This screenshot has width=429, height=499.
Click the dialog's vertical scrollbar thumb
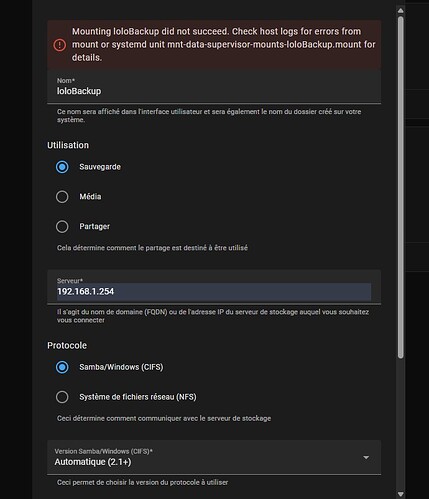coord(401,187)
